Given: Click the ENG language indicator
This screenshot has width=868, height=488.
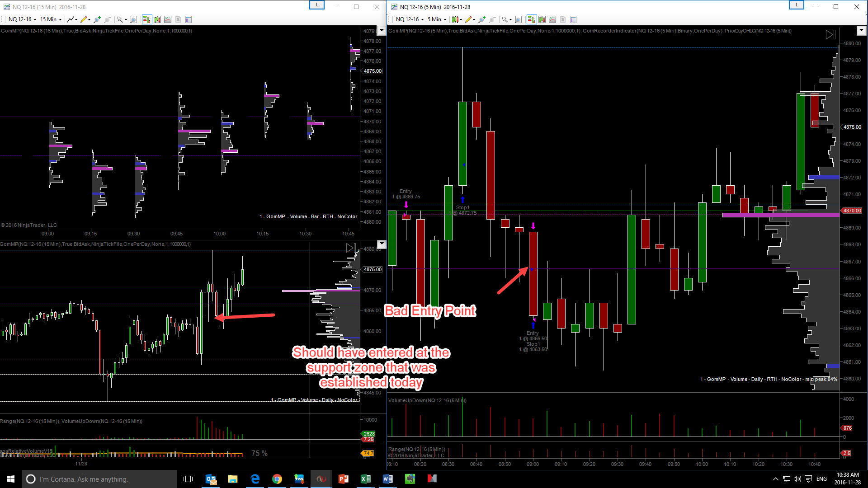Looking at the screenshot, I should [822, 479].
